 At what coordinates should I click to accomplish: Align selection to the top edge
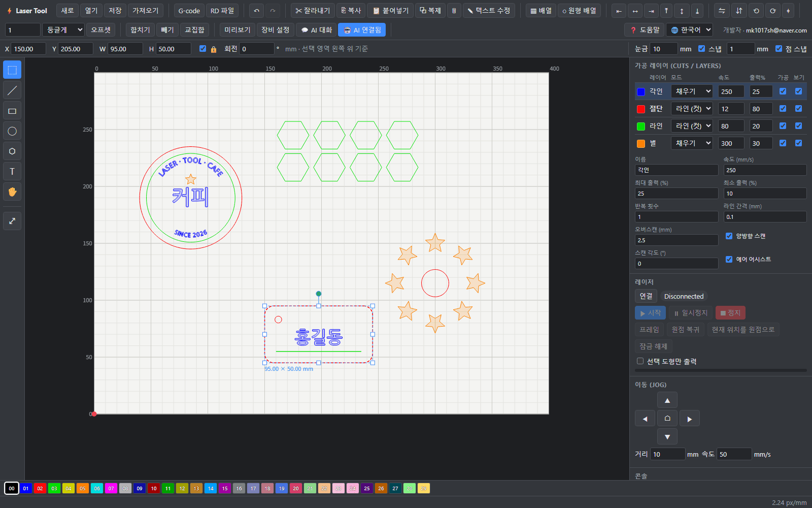[x=666, y=11]
